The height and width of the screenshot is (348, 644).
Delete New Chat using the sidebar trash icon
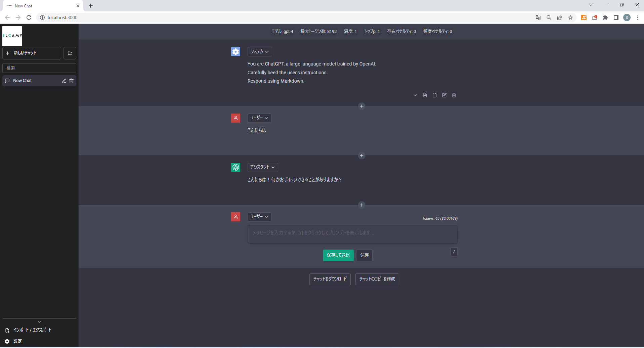[71, 81]
